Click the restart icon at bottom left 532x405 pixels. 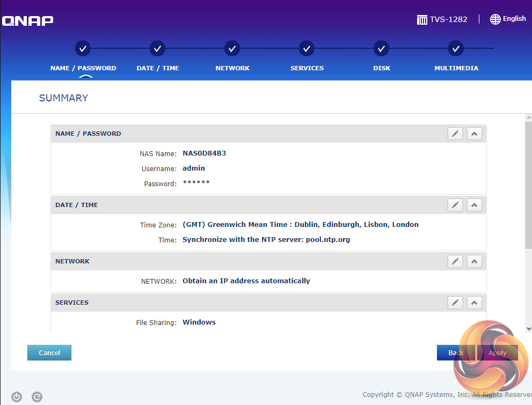pos(37,396)
